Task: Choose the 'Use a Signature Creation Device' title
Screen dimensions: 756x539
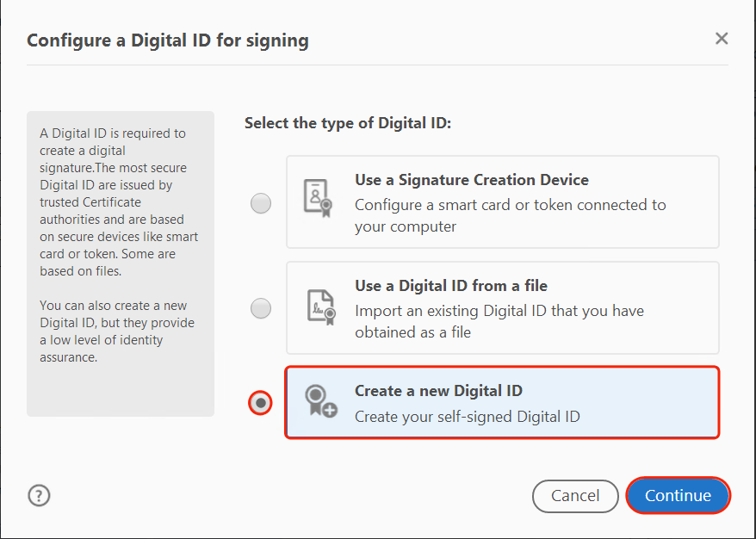Action: pos(471,180)
